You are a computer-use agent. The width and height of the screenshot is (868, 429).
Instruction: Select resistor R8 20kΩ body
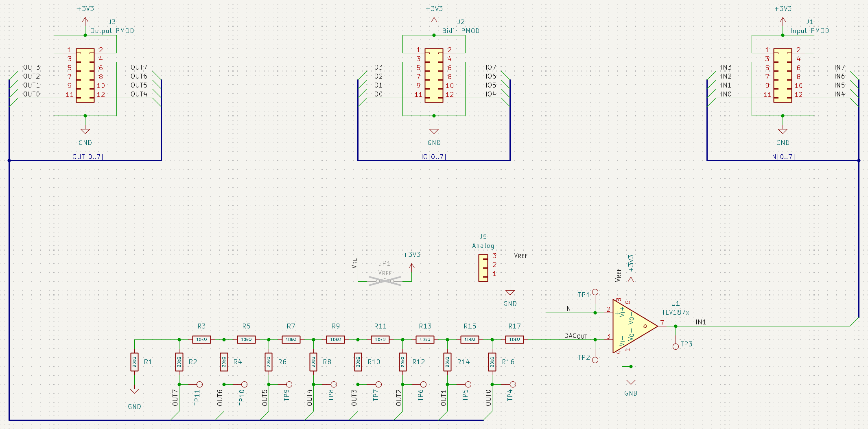coord(313,362)
